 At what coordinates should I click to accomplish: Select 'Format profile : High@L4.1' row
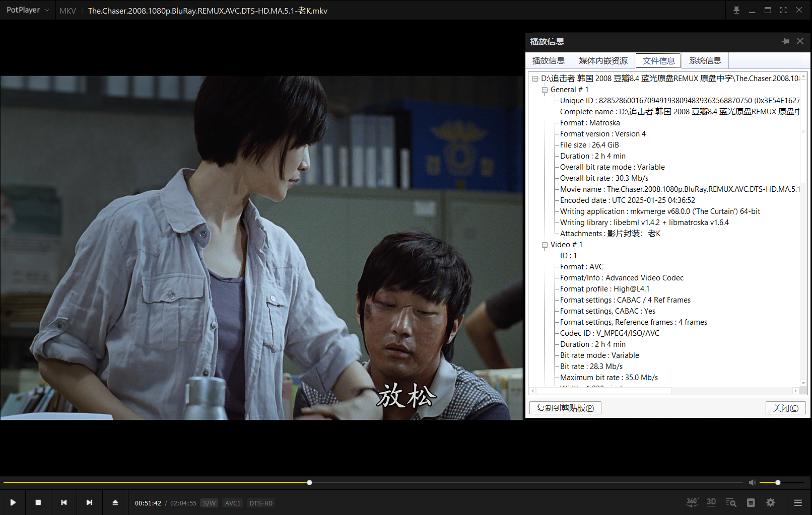tap(604, 289)
